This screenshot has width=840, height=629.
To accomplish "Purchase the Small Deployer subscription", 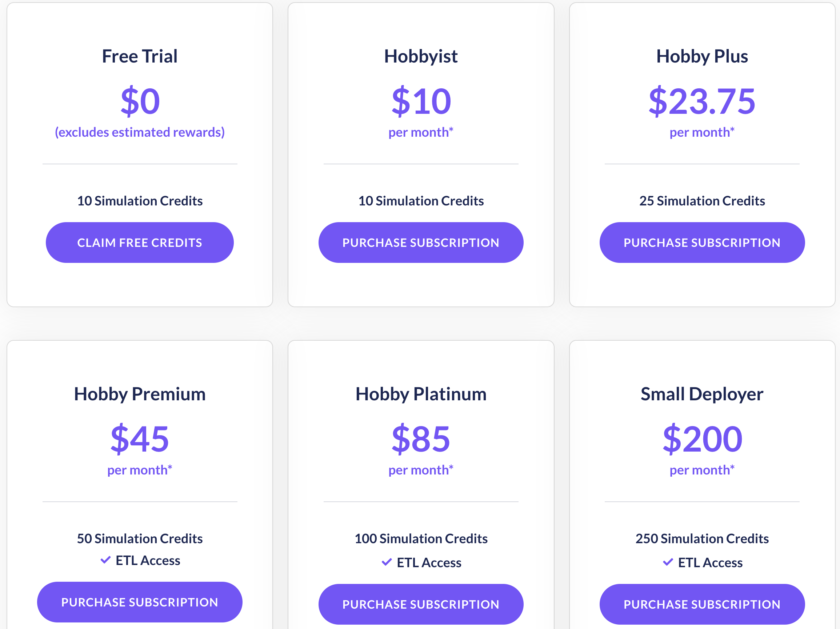I will click(x=702, y=604).
